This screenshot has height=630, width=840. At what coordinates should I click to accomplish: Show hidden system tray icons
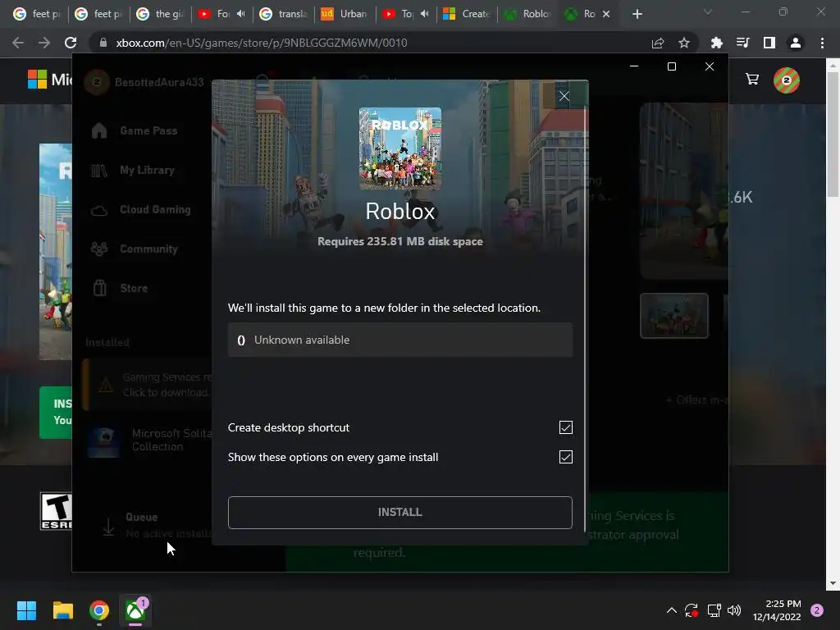[671, 610]
